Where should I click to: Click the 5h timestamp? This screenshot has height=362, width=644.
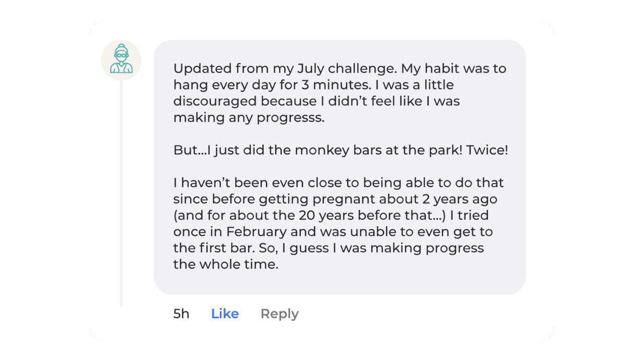coord(181,314)
